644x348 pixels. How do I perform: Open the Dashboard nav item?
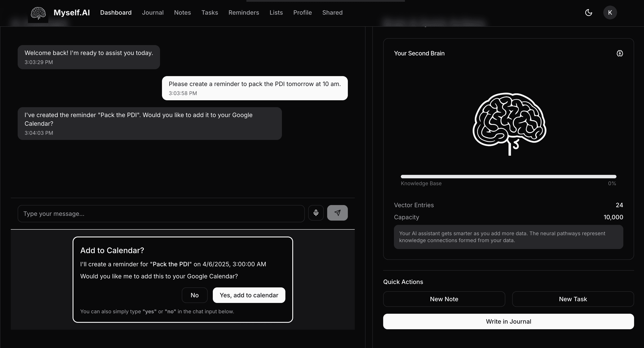point(116,13)
